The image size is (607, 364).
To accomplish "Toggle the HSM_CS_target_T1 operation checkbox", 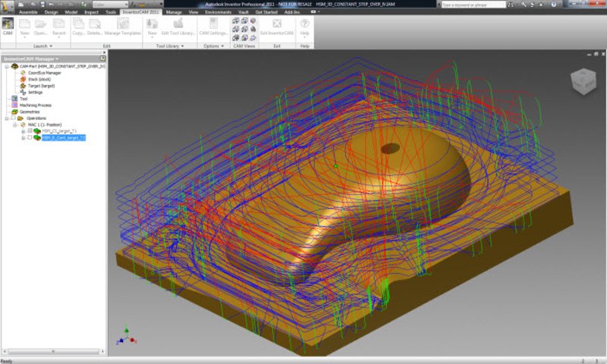I will 30,131.
